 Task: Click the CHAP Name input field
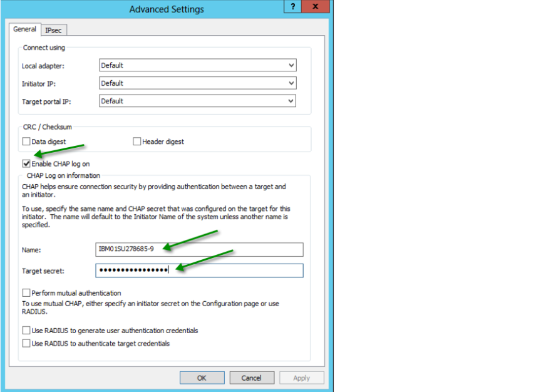199,250
